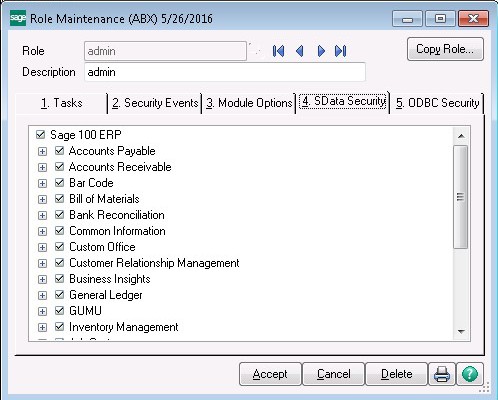Minimize the Role Maintenance window

(407, 18)
